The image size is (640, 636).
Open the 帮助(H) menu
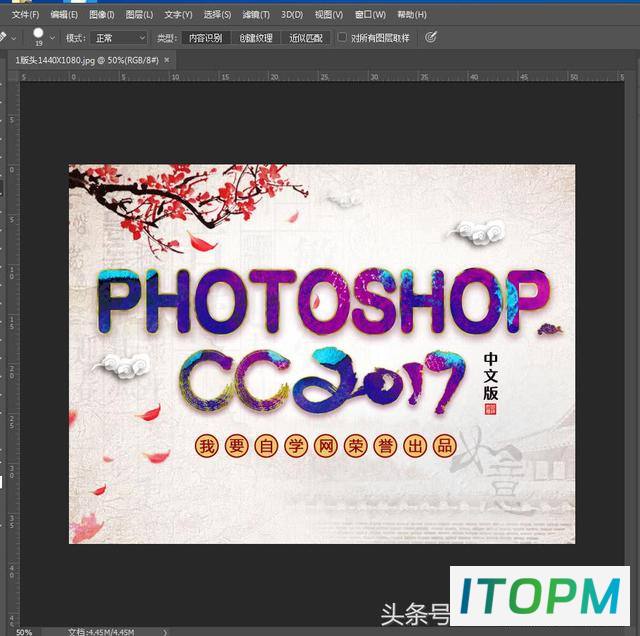click(412, 15)
